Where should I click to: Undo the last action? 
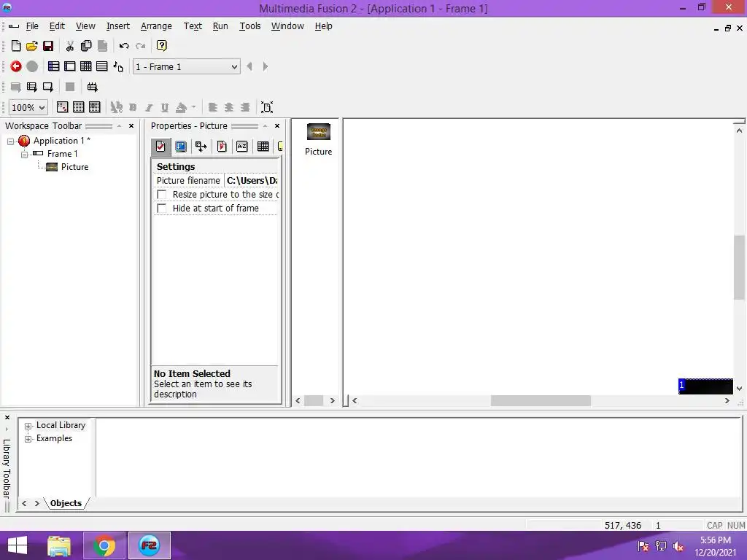(124, 46)
